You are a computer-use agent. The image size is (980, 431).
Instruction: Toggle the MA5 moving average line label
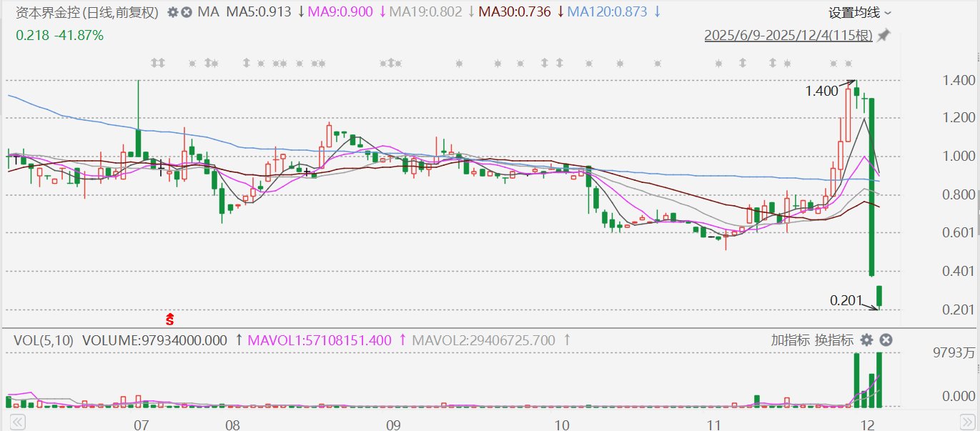coord(260,12)
